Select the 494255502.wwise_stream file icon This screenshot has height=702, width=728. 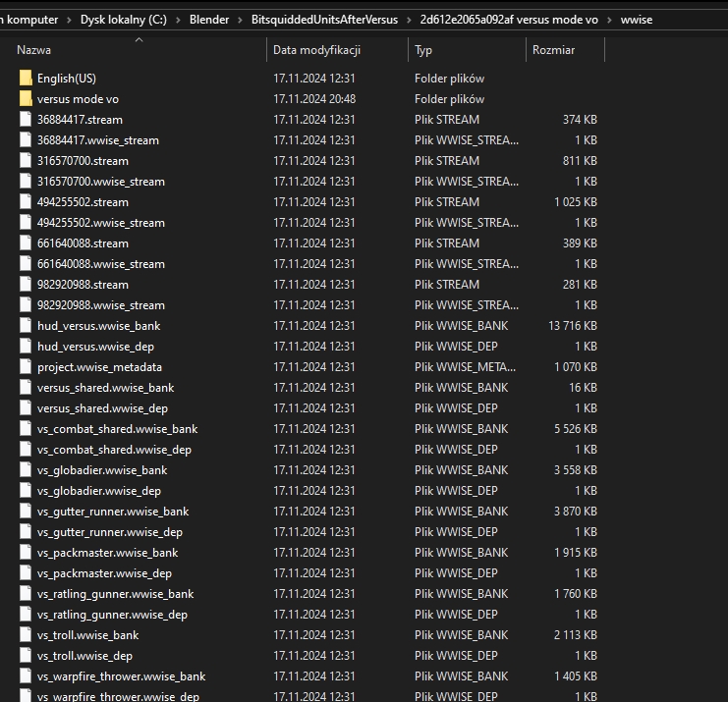26,223
